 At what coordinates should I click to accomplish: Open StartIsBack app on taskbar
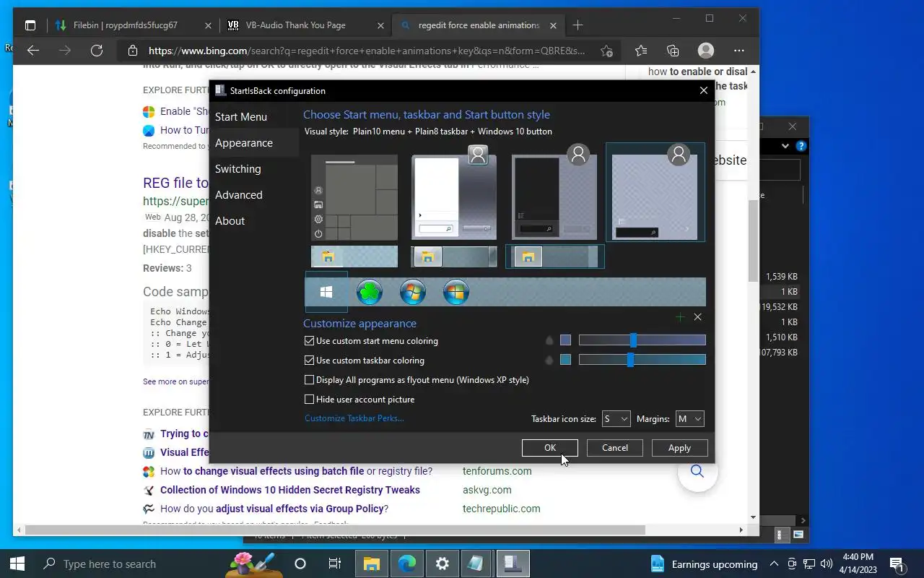(513, 564)
